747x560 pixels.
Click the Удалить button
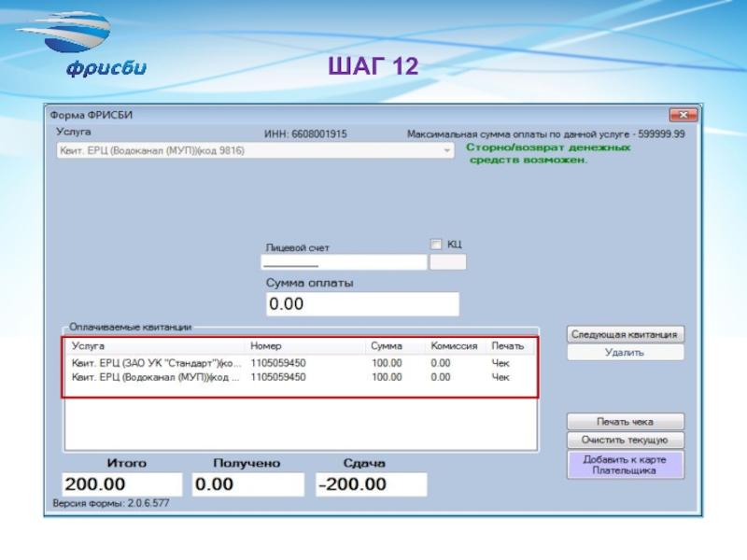625,353
